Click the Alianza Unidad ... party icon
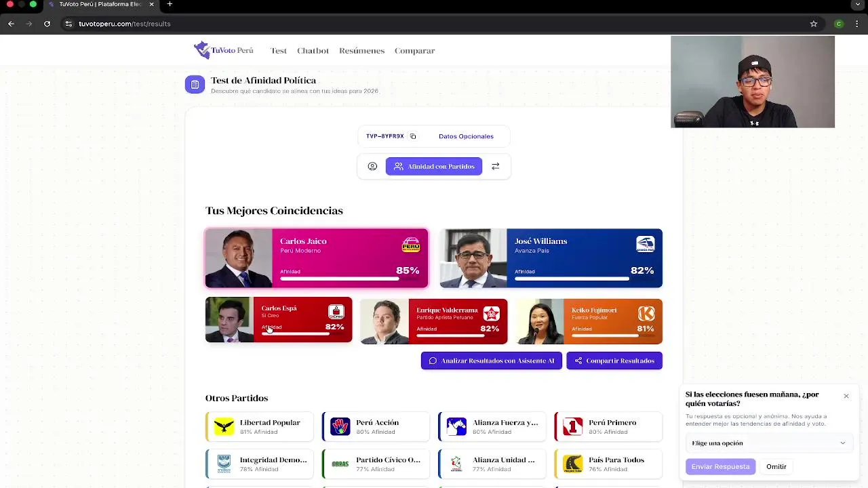Screen dimensions: 868x488 click(456, 464)
